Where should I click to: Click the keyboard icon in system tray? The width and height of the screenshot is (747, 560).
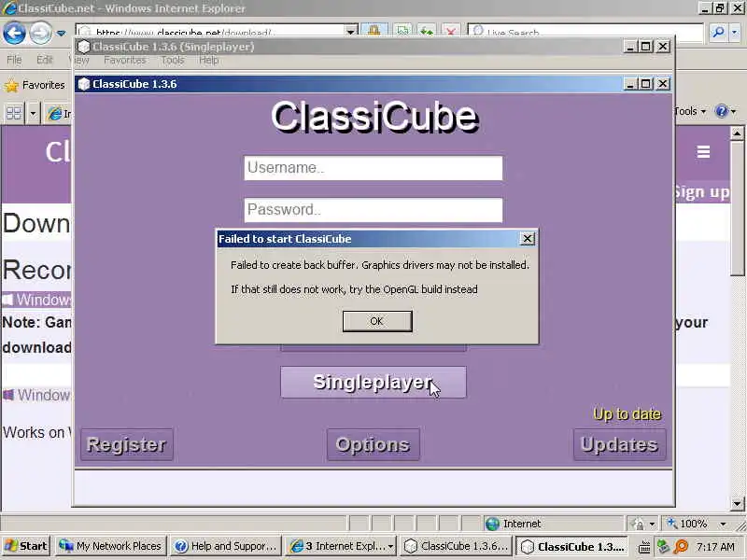coord(644,547)
